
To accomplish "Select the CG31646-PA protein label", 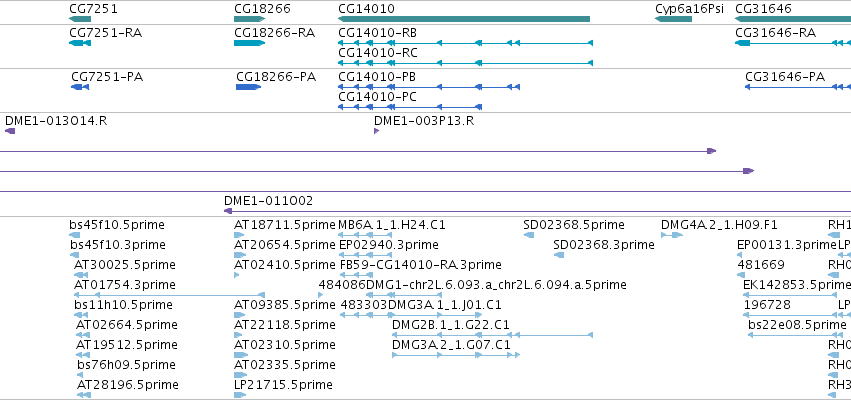I will pyautogui.click(x=785, y=77).
